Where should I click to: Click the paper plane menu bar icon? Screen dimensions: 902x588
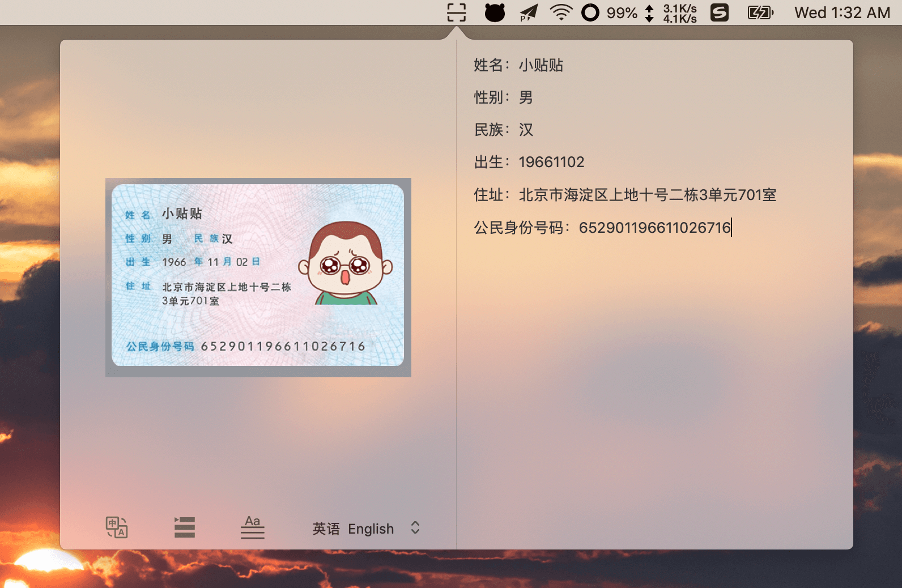point(529,12)
